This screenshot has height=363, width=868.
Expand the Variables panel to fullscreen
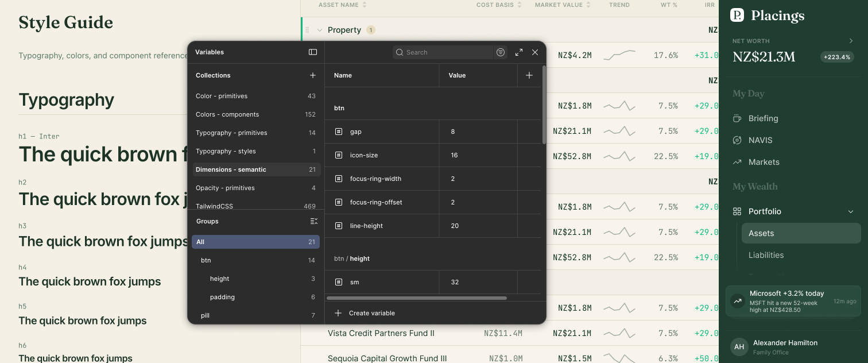point(519,52)
